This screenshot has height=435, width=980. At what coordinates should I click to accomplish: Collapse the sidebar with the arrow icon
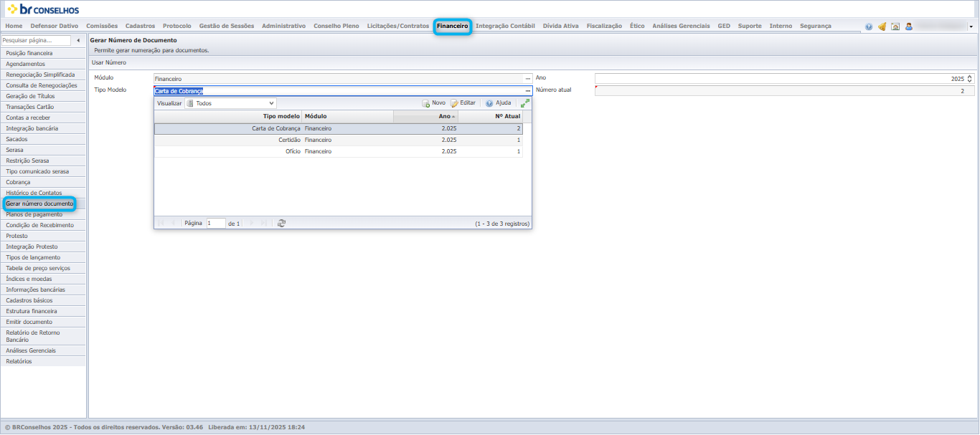point(78,40)
